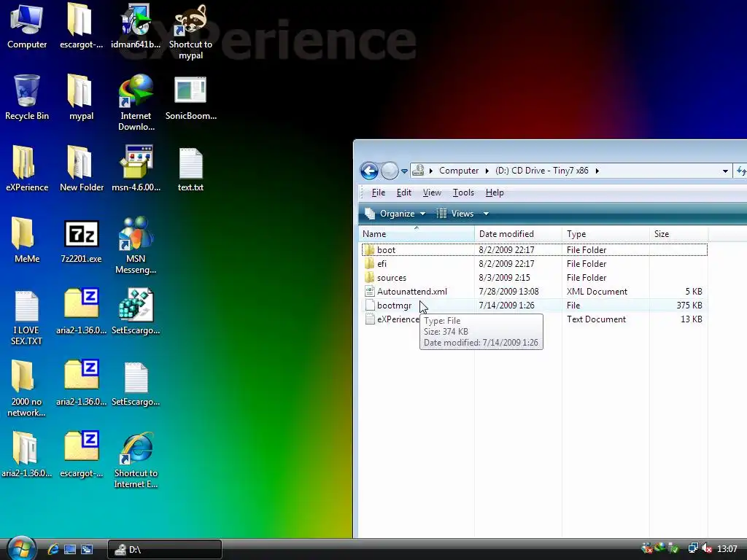This screenshot has height=560, width=747.
Task: Select the SonicBoom desktop icon
Action: pyautogui.click(x=190, y=98)
